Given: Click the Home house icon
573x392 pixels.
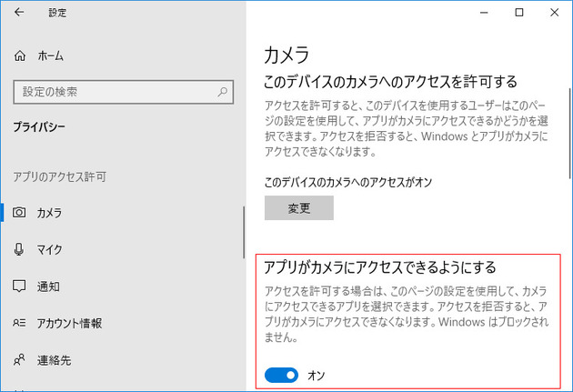Looking at the screenshot, I should (x=20, y=56).
